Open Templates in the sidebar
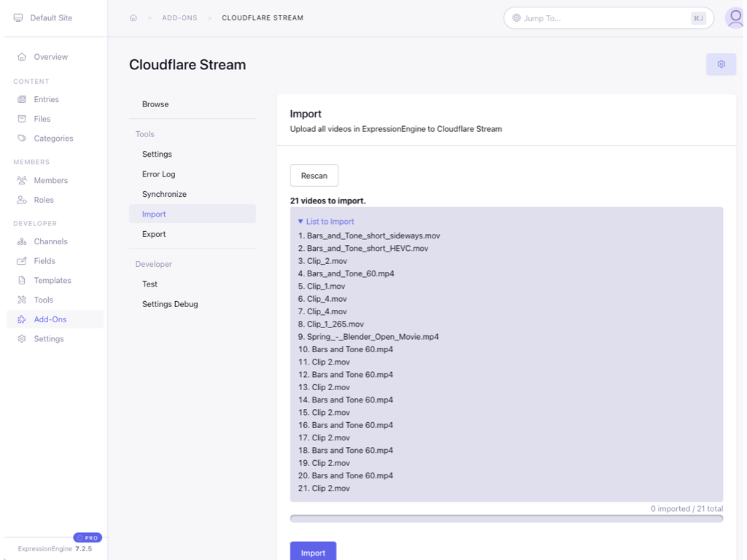The image size is (747, 560). 53,281
